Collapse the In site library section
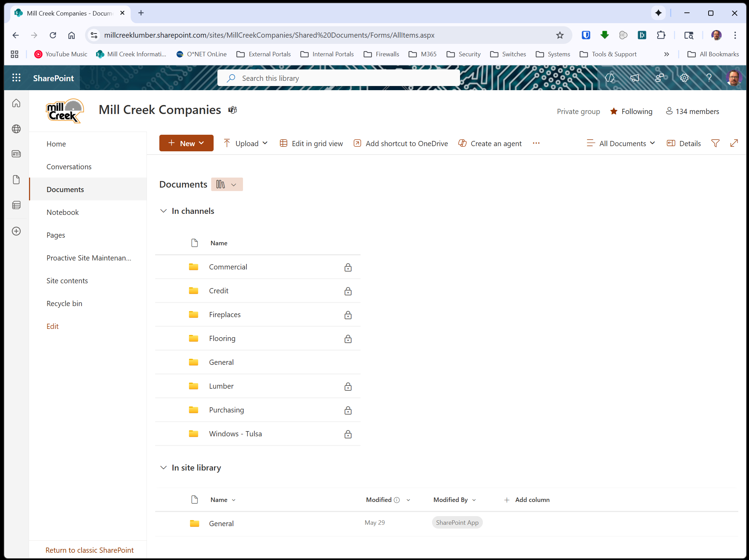The height and width of the screenshot is (560, 749). click(x=163, y=467)
